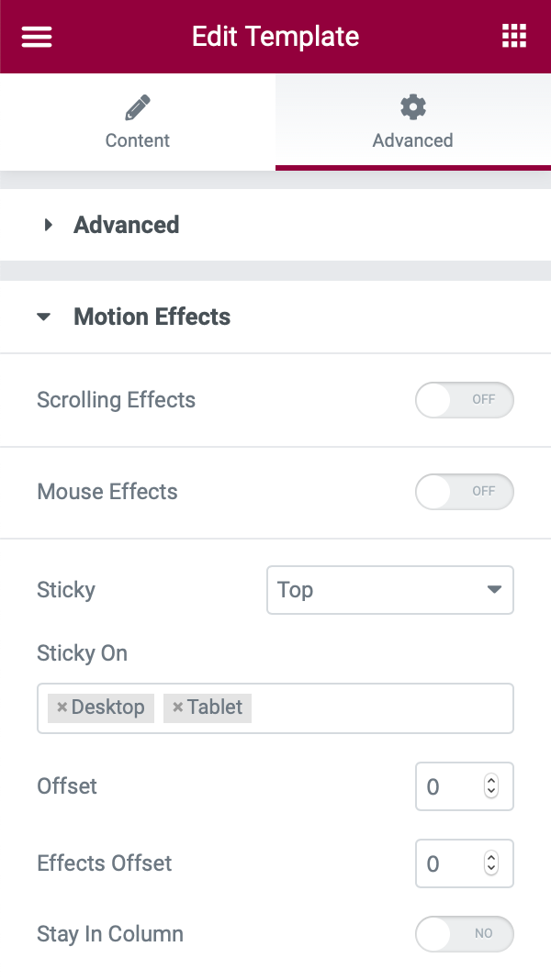Open the widgets grid icon
Viewport: 551px width, 980px height.
pyautogui.click(x=514, y=37)
